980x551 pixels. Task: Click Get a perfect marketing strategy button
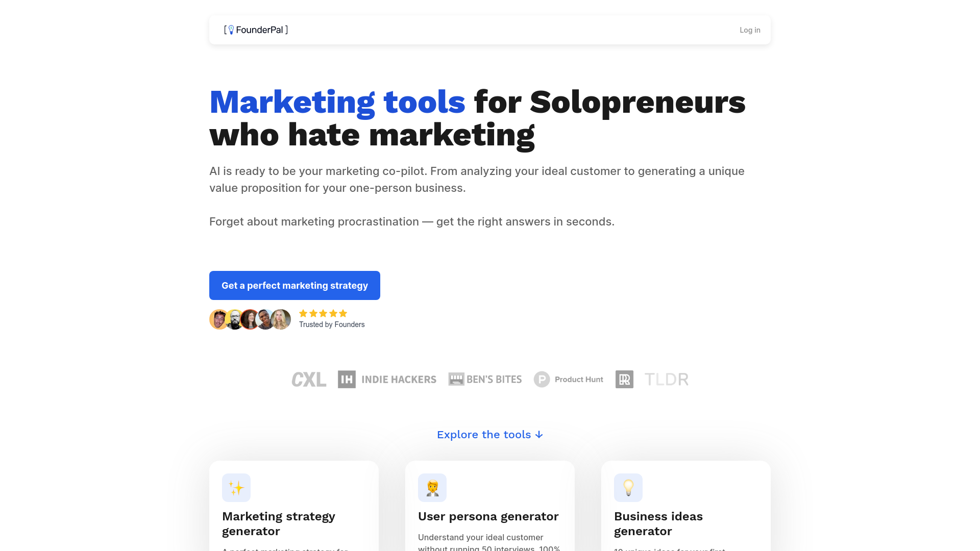coord(295,286)
